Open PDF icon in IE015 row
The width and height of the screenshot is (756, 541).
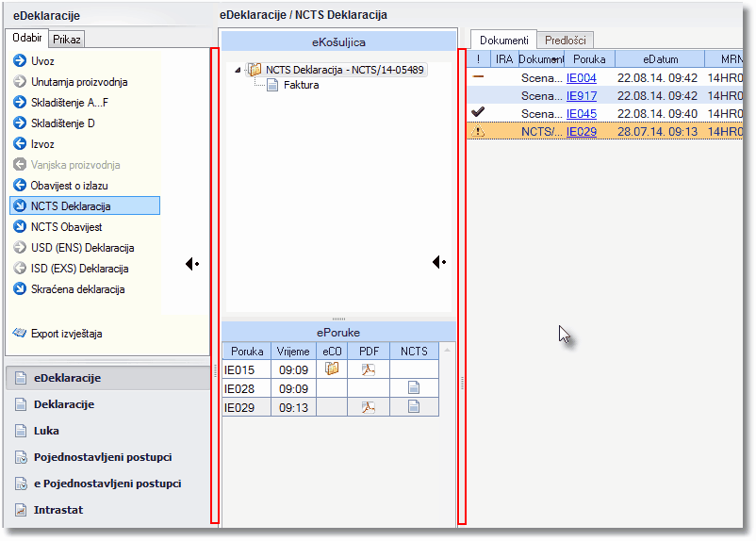[x=369, y=369]
